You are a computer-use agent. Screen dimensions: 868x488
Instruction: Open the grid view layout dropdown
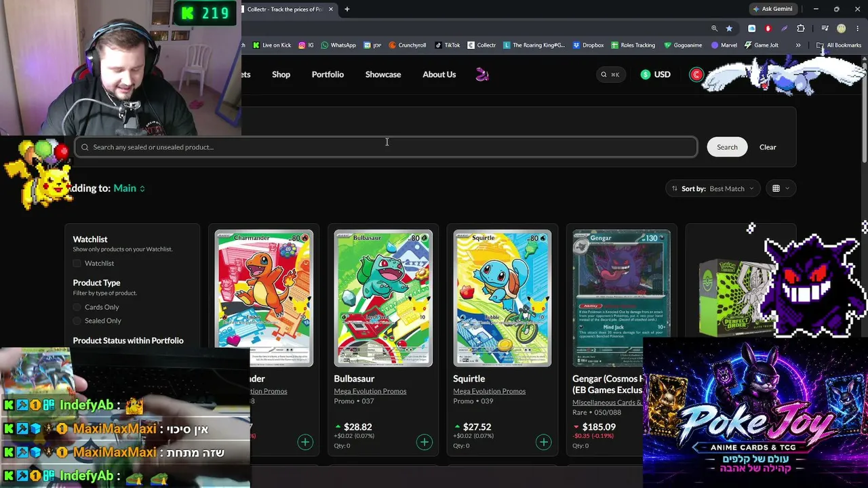pyautogui.click(x=781, y=188)
